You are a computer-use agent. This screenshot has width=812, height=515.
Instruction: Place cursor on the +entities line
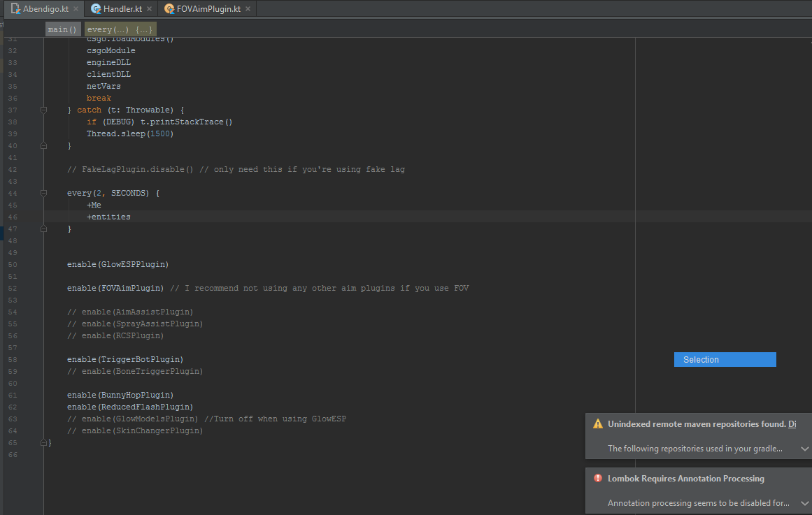click(108, 217)
